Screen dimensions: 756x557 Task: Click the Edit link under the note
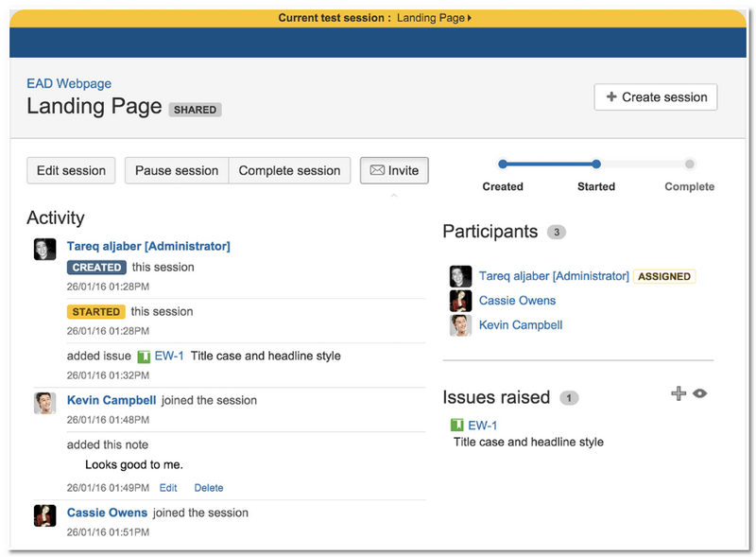pos(168,488)
